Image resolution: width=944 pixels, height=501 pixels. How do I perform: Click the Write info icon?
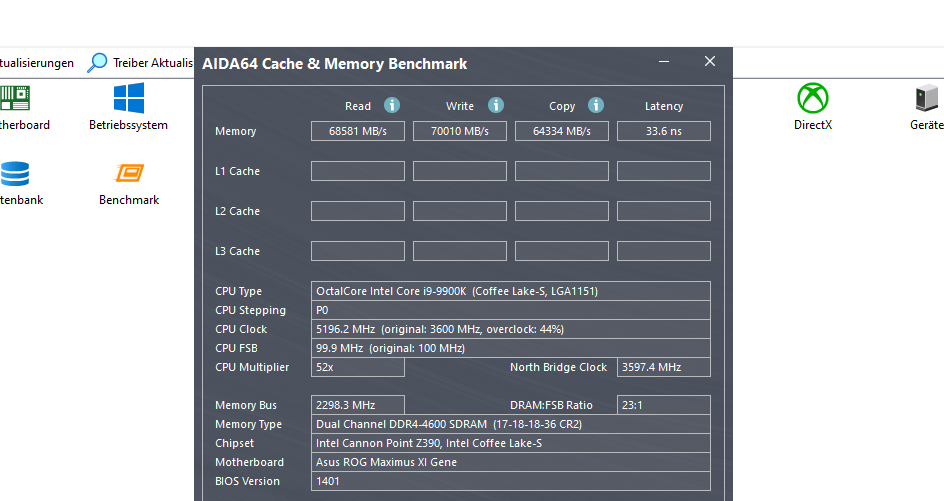[x=496, y=105]
